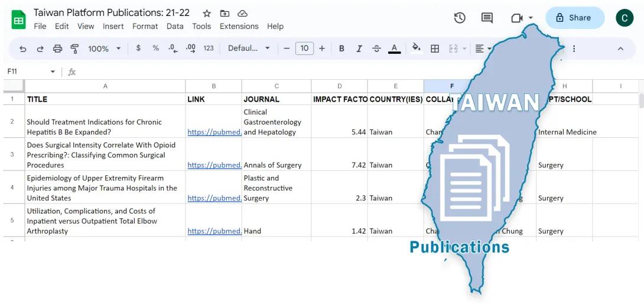Toggle bold formatting
Viewport: 644px width, 307px height.
(341, 49)
